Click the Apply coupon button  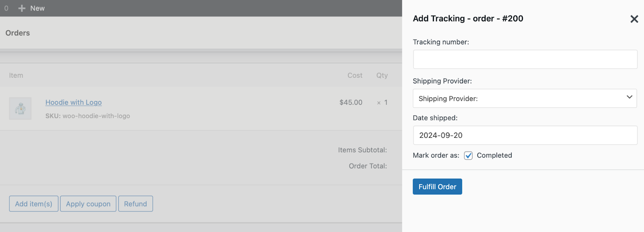click(x=88, y=203)
